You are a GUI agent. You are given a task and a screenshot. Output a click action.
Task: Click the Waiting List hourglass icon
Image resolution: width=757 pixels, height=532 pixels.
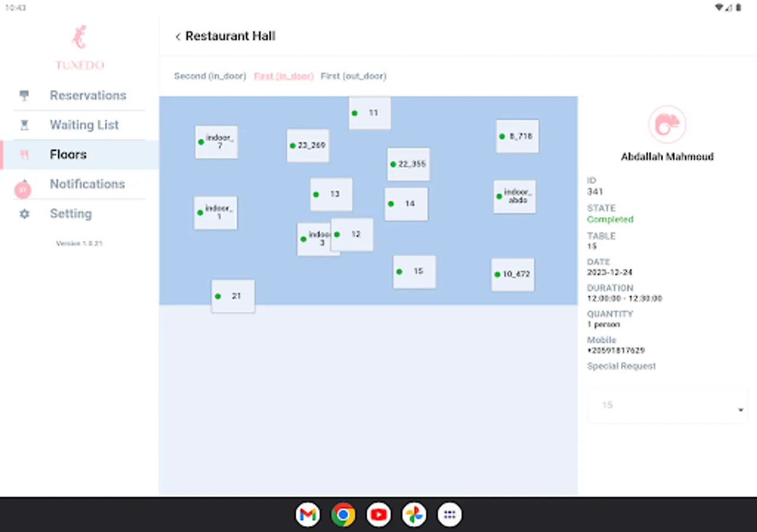24,125
